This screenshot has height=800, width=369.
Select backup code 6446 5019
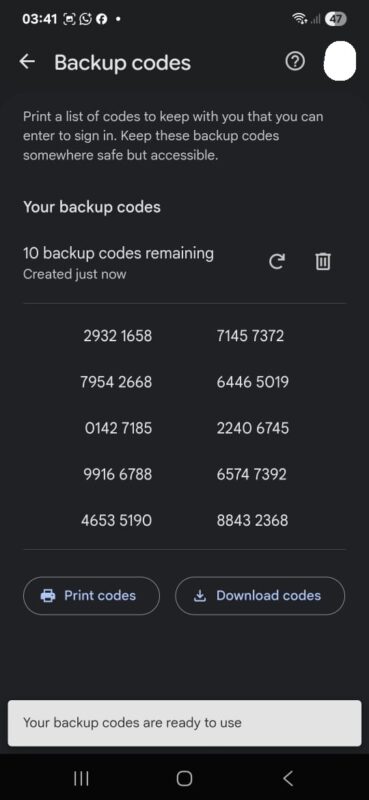click(253, 382)
